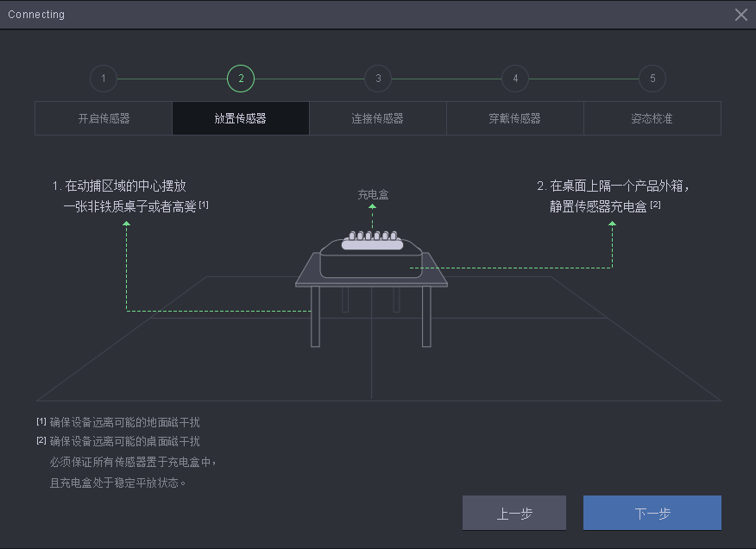This screenshot has width=756, height=549.
Task: Go to the 穿戴传感器 tab
Action: (x=515, y=118)
